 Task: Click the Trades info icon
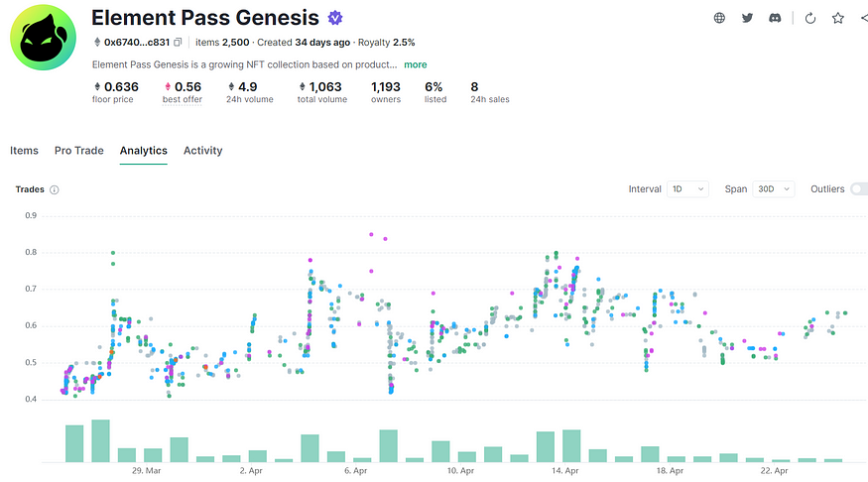(55, 189)
